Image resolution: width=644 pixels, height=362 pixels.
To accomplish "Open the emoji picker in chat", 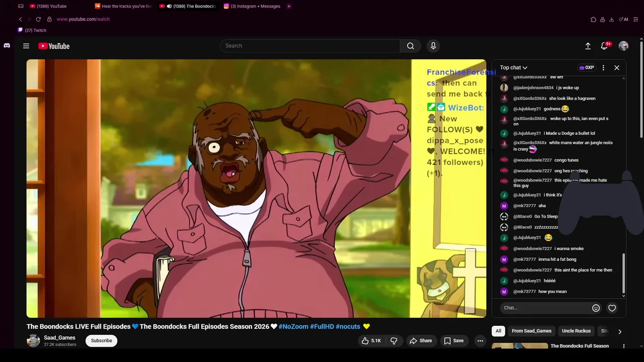I will click(x=596, y=308).
